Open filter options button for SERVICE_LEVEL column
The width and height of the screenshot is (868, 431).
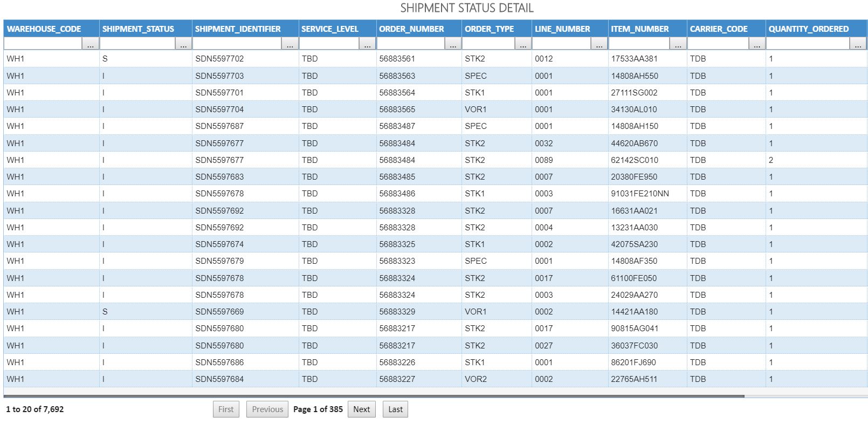367,44
